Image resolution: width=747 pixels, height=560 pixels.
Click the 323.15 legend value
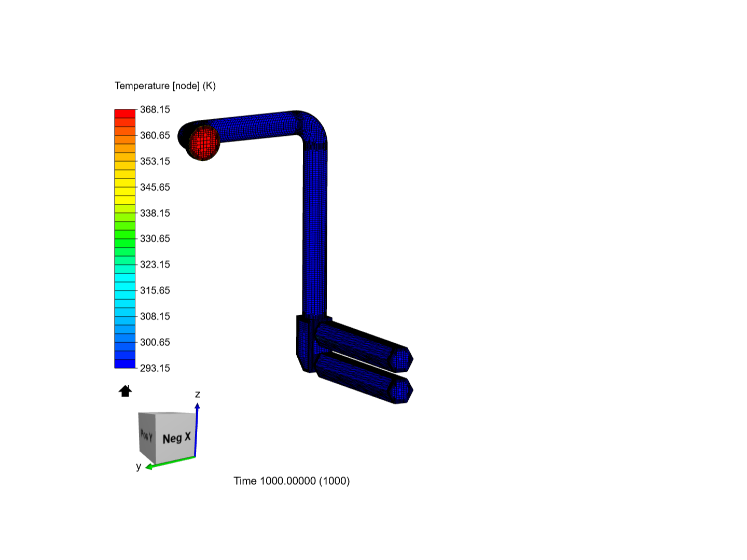(x=155, y=264)
